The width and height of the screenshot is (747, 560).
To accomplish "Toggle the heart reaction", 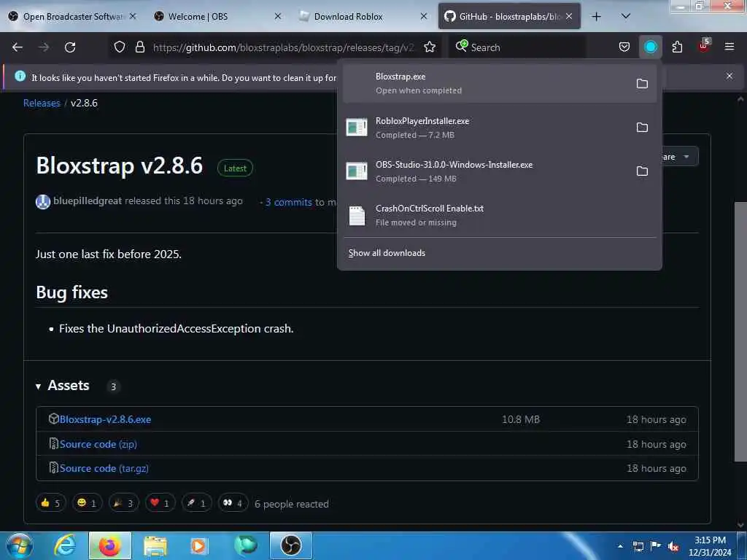I will point(160,503).
